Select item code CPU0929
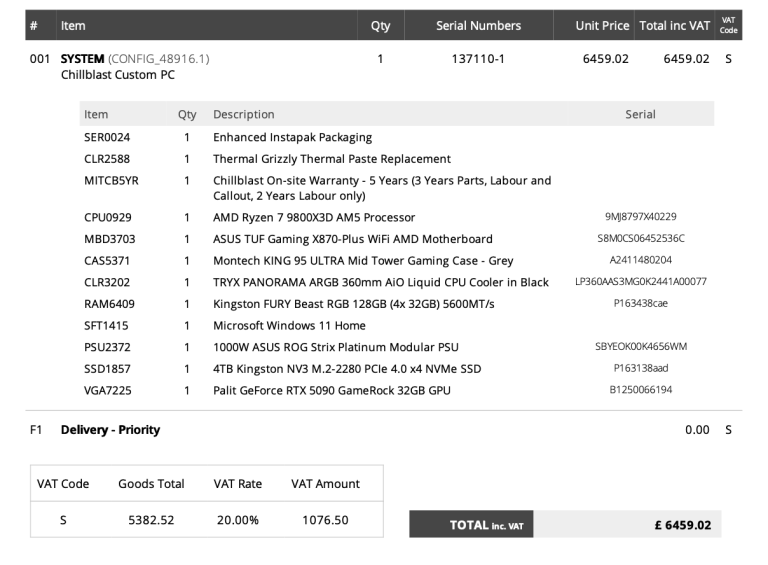This screenshot has height=565, width=768. (x=107, y=217)
